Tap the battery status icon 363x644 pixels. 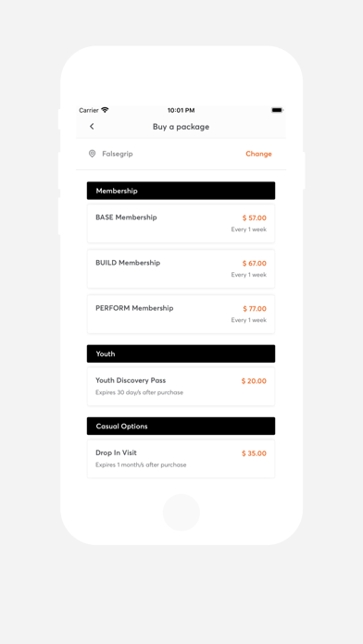click(x=278, y=110)
